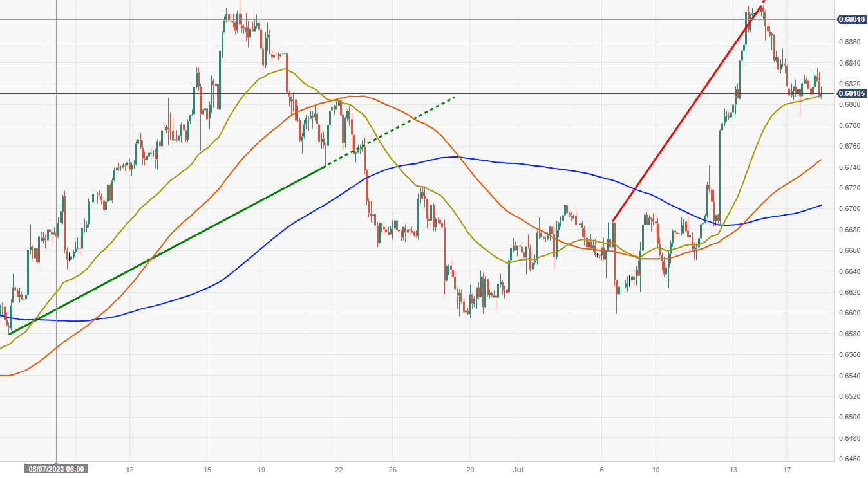868x478 pixels.
Task: Click date 17 on the time axis
Action: point(788,469)
